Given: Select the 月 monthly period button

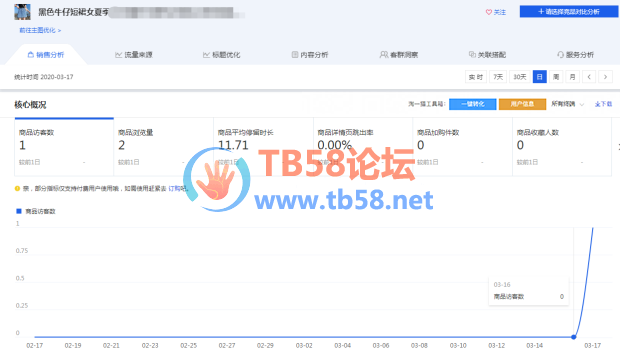Looking at the screenshot, I should coord(572,77).
